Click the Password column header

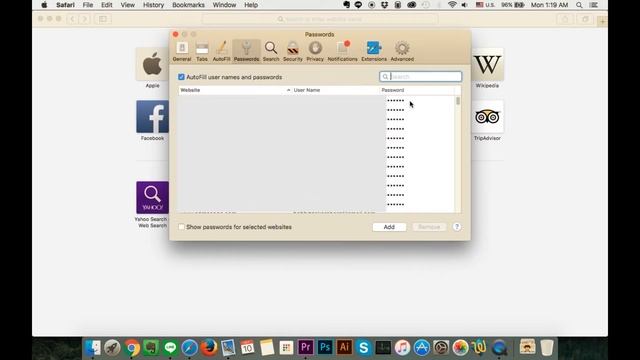click(416, 90)
